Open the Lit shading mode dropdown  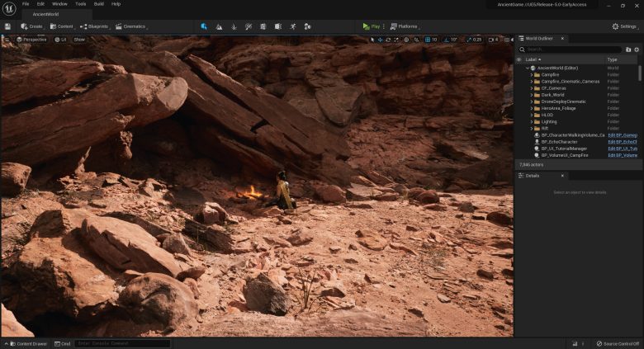(60, 40)
